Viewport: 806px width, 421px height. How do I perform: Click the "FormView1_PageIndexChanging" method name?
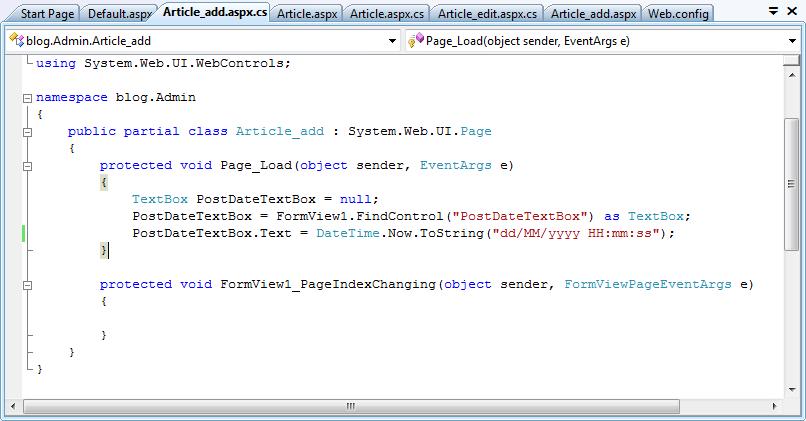tap(327, 284)
